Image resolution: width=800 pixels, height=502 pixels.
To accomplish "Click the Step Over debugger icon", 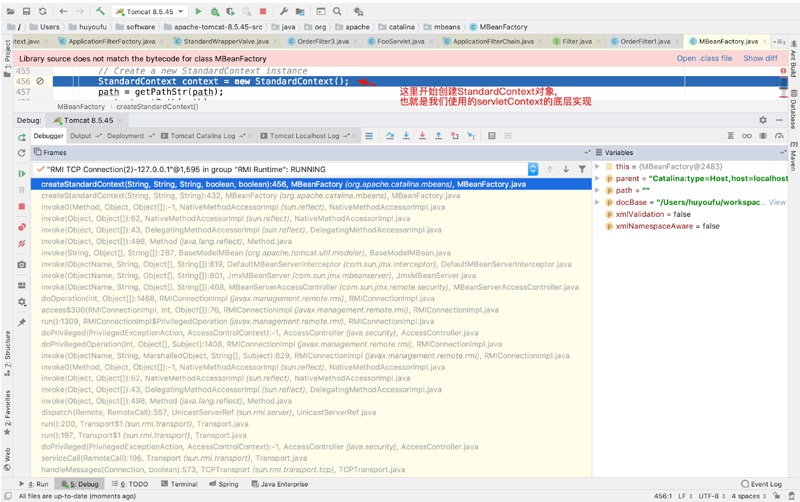I will 390,136.
